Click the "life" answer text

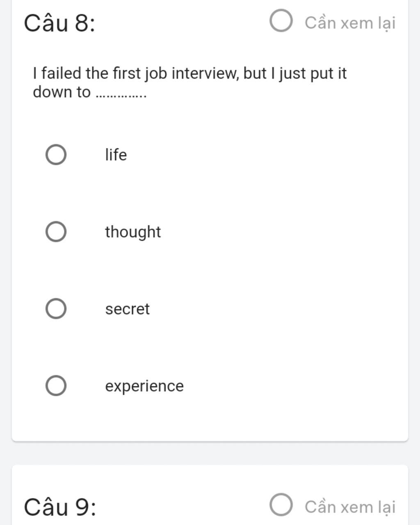click(116, 155)
